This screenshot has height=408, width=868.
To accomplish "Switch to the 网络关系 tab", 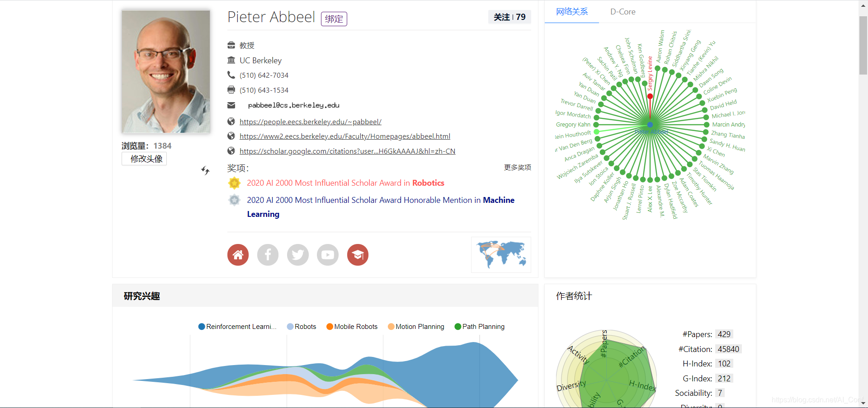I will tap(572, 12).
